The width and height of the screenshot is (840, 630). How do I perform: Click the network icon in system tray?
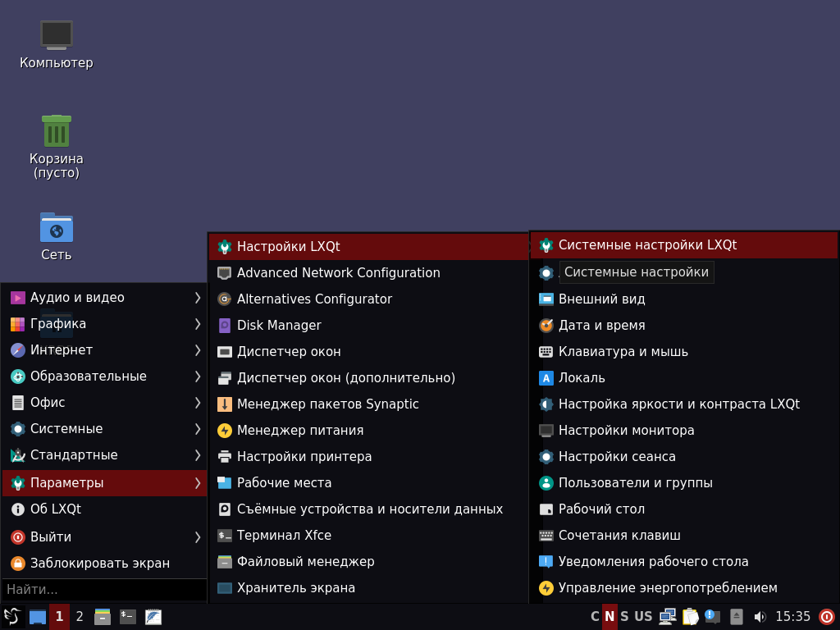point(668,617)
